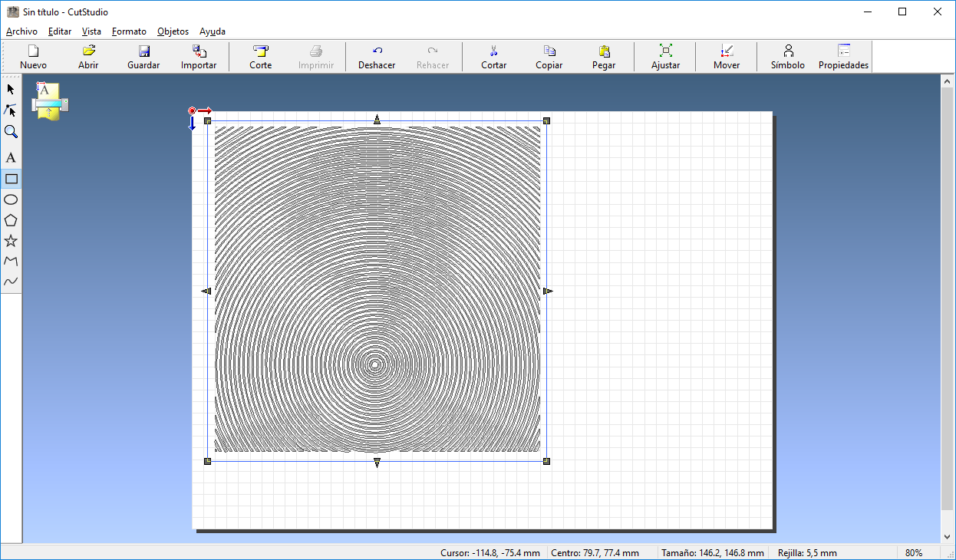Pick the ellipse drawing tool

pyautogui.click(x=11, y=199)
